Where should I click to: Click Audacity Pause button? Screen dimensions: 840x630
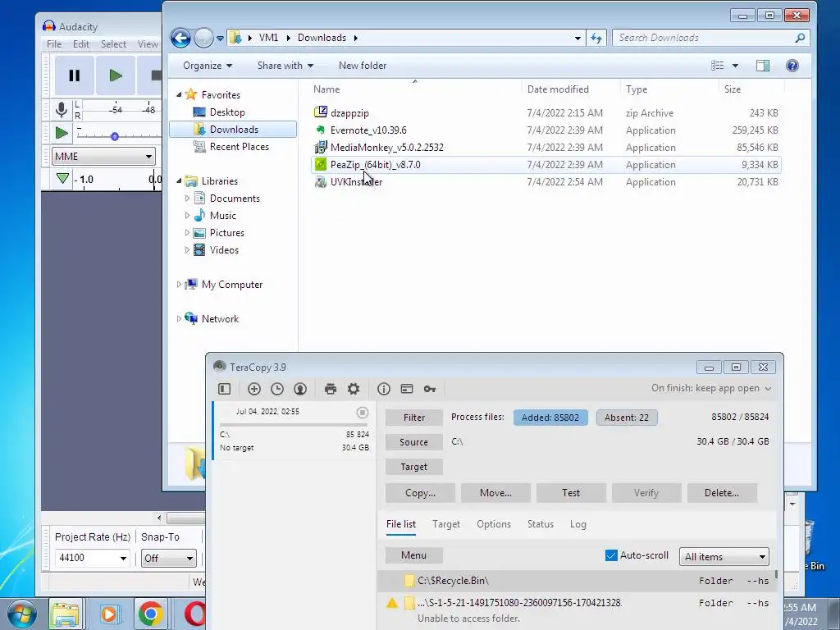(75, 75)
